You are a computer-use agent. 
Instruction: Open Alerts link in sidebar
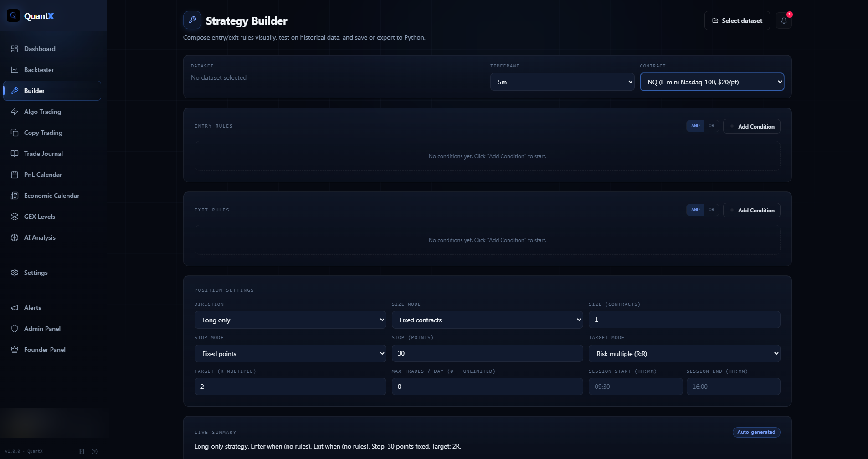pos(52,308)
